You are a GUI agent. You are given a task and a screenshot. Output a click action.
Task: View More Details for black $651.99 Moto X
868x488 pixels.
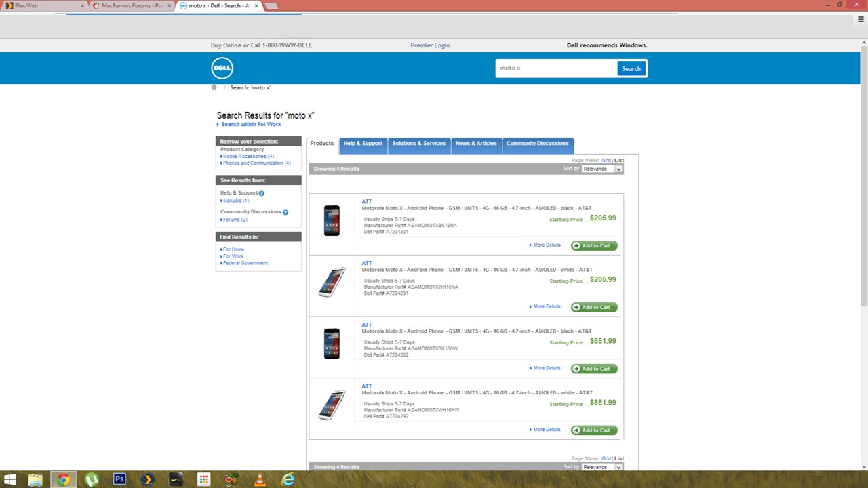point(547,368)
